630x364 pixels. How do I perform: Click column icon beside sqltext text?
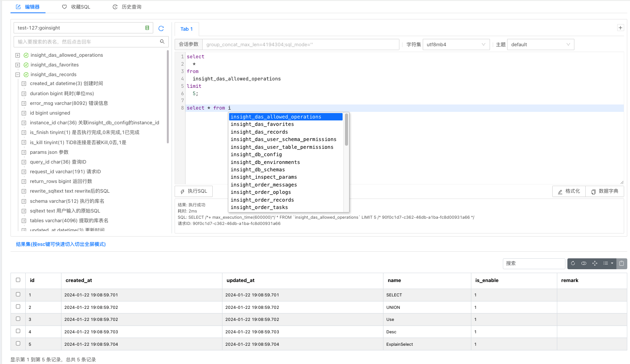24,211
